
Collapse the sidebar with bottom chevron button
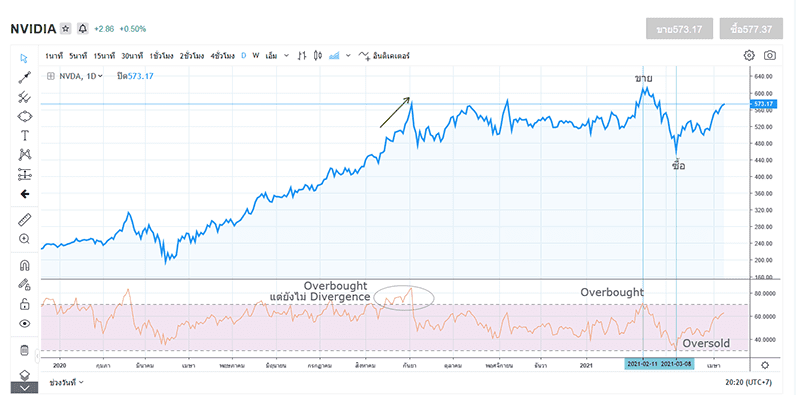[24, 388]
